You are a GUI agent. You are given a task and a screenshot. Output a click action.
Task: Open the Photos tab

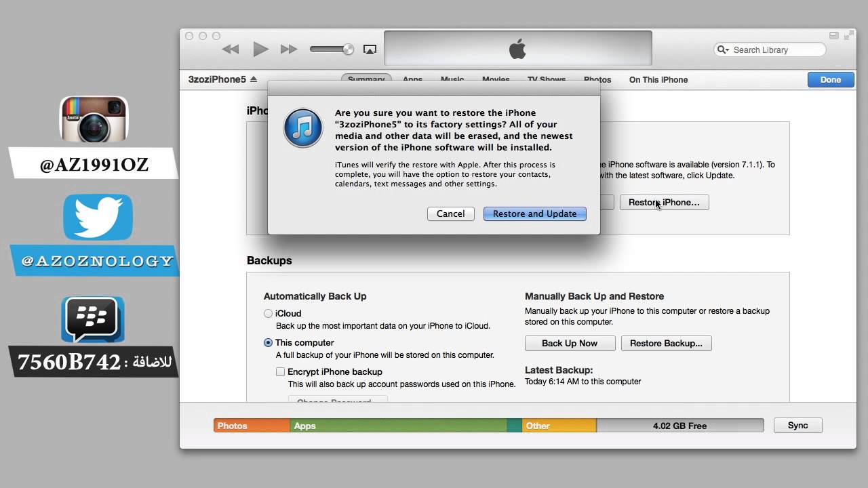[x=597, y=79]
